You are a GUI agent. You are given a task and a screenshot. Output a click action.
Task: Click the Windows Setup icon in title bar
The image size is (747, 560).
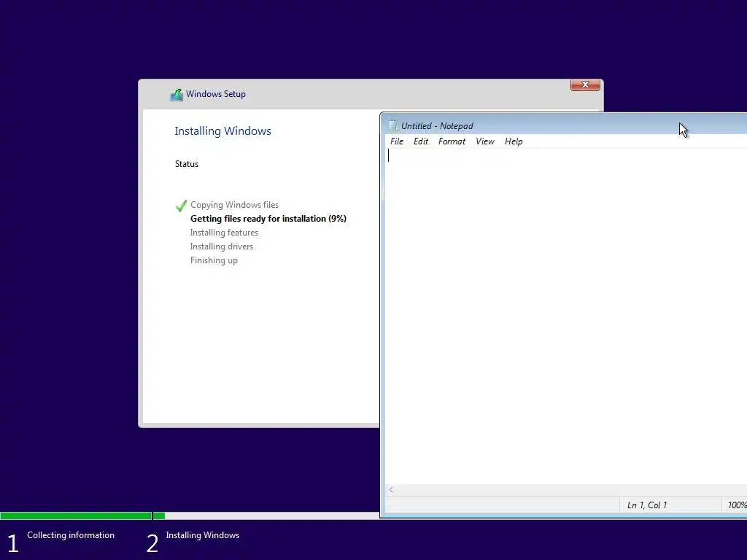177,95
